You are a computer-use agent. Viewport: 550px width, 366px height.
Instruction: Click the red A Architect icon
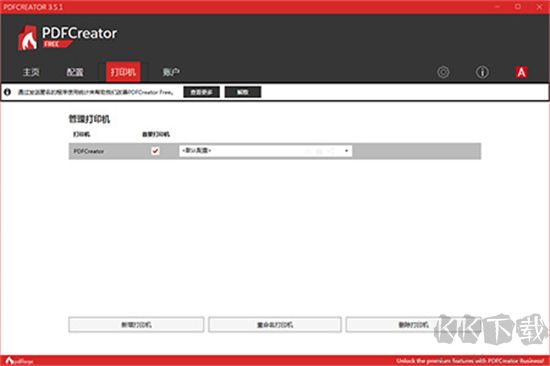pos(521,72)
